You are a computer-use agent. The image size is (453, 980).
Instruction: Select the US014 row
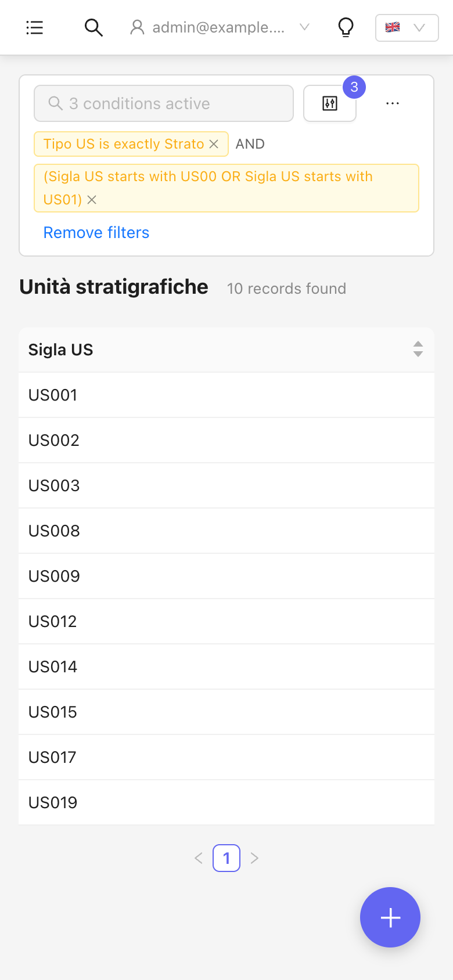(x=227, y=666)
